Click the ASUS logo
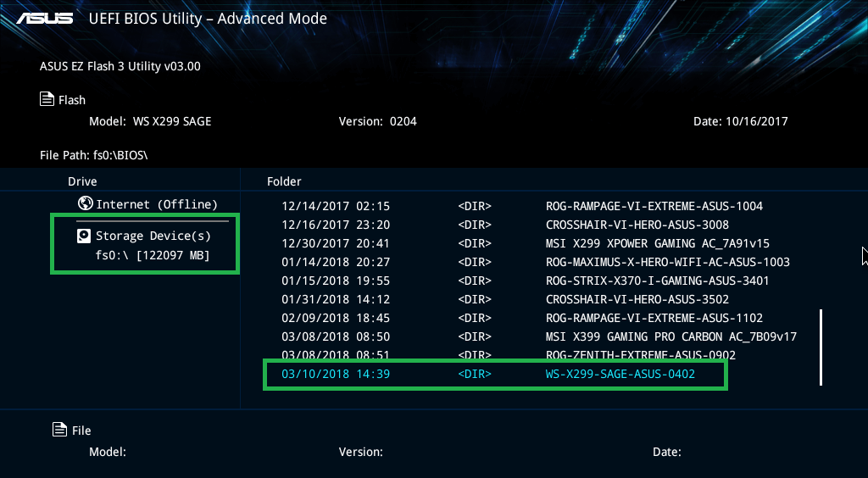This screenshot has width=868, height=478. click(x=45, y=19)
